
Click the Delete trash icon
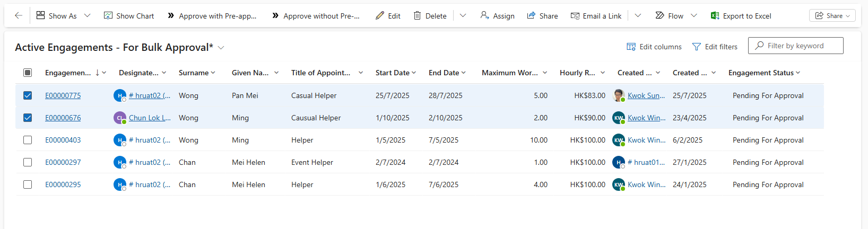418,16
